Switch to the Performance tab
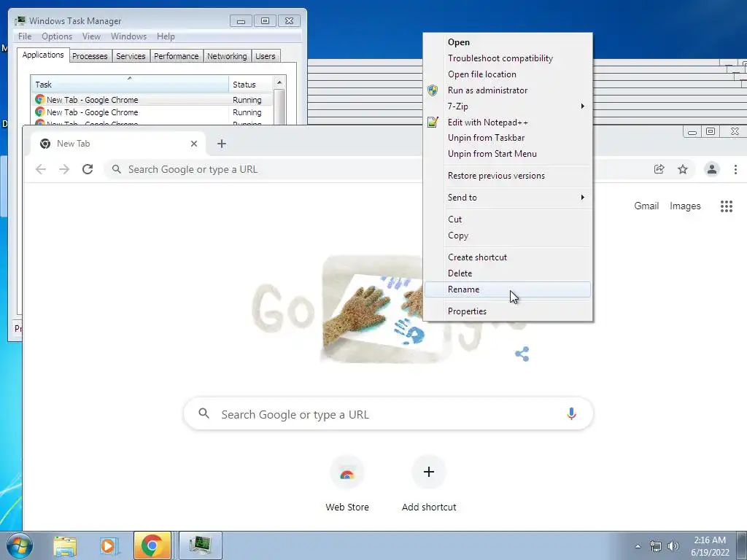Viewport: 747px width, 560px height. point(177,56)
